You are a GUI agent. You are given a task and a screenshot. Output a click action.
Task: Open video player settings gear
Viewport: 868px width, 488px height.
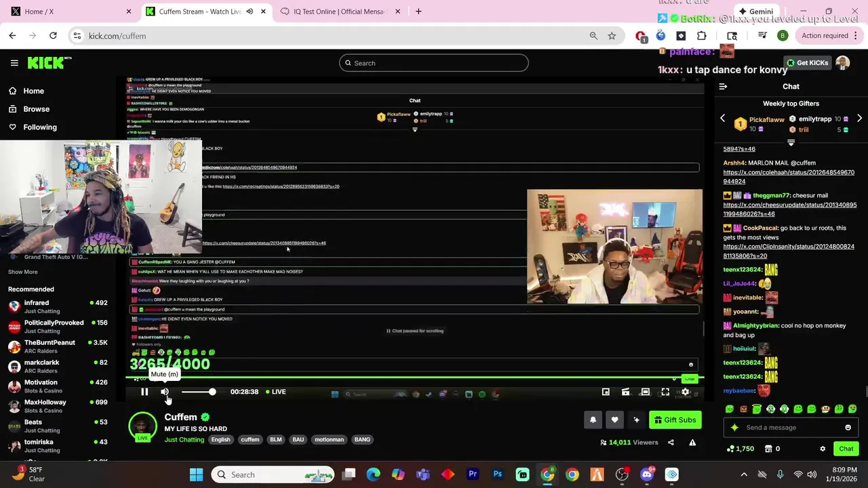tap(685, 392)
